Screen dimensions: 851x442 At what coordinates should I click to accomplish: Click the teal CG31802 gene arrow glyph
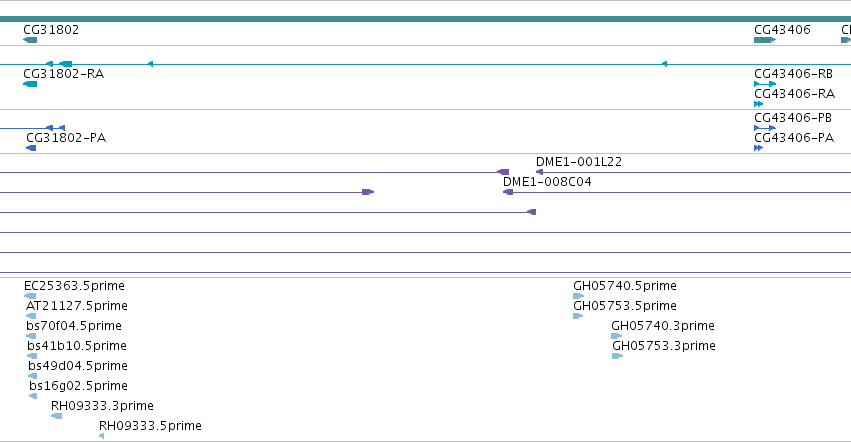tap(30, 40)
